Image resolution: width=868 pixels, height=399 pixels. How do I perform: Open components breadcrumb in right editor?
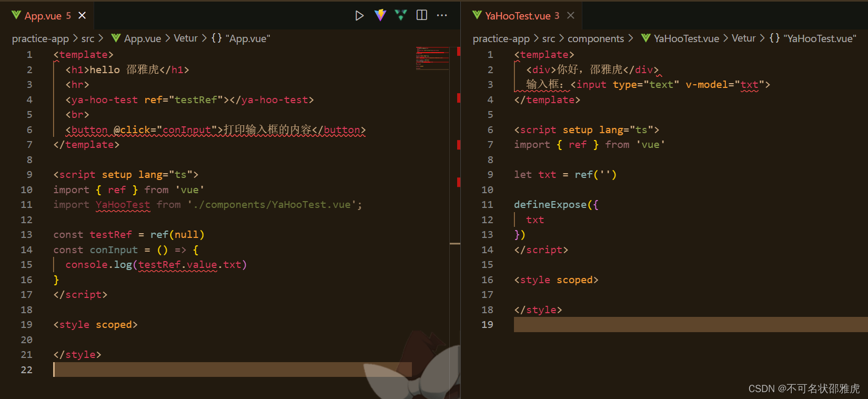pyautogui.click(x=596, y=38)
